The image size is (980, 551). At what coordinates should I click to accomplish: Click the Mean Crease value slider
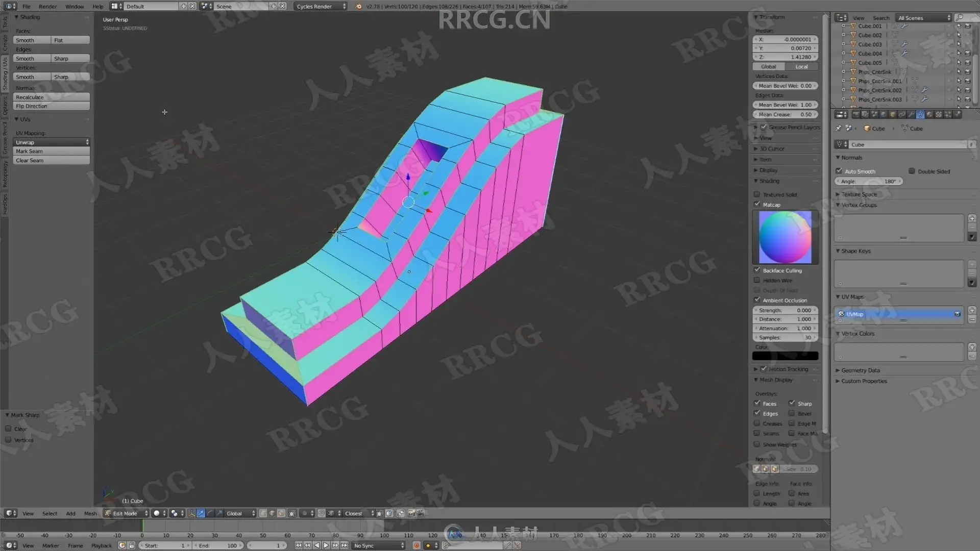(x=785, y=114)
